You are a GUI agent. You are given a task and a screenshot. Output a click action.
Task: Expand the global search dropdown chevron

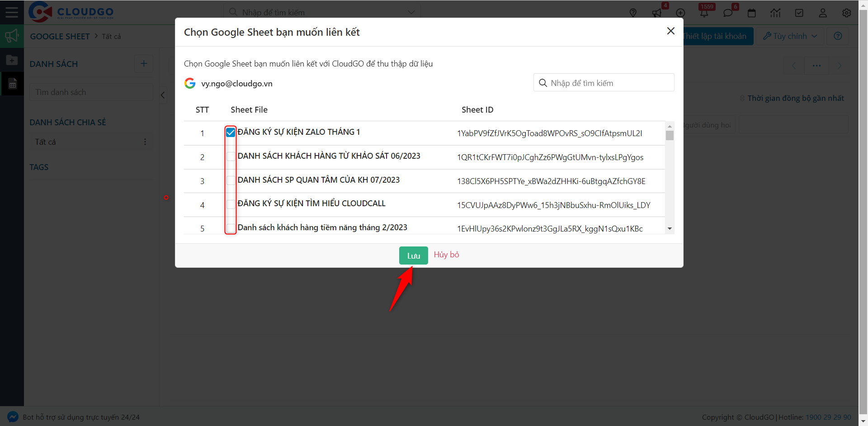pos(411,12)
